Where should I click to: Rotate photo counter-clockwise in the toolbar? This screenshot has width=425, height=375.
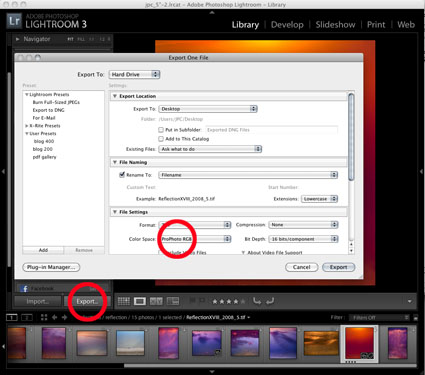coord(257,301)
